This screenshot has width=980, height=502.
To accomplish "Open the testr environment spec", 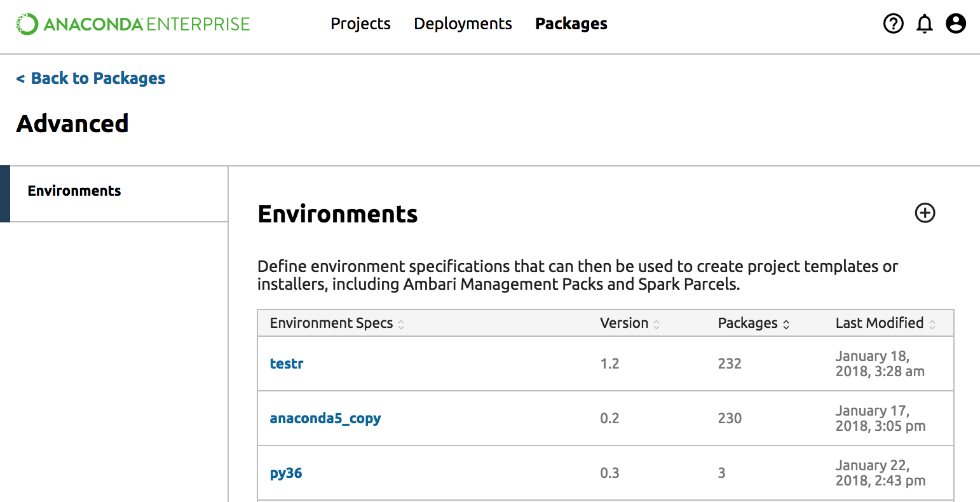I will click(x=287, y=363).
